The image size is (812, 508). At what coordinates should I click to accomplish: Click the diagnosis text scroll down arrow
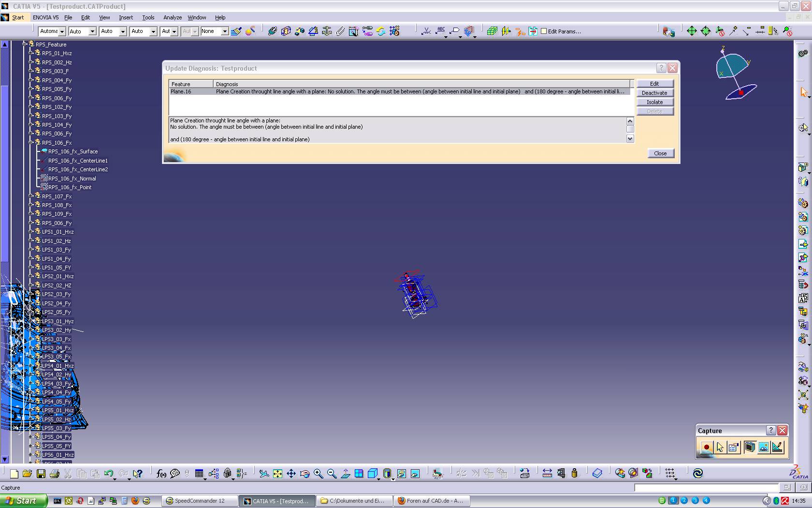pos(630,139)
